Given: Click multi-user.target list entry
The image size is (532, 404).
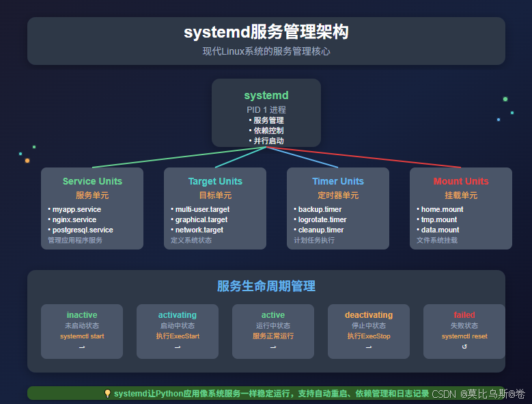Looking at the screenshot, I should (200, 209).
